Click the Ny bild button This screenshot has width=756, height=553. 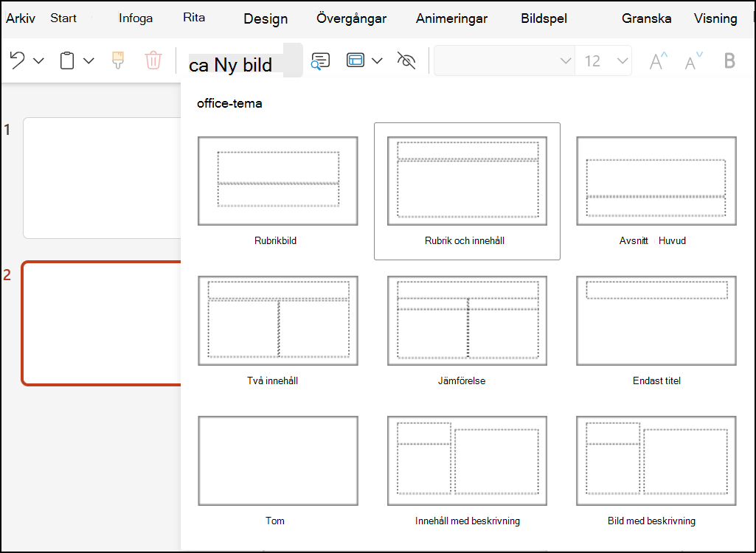245,60
